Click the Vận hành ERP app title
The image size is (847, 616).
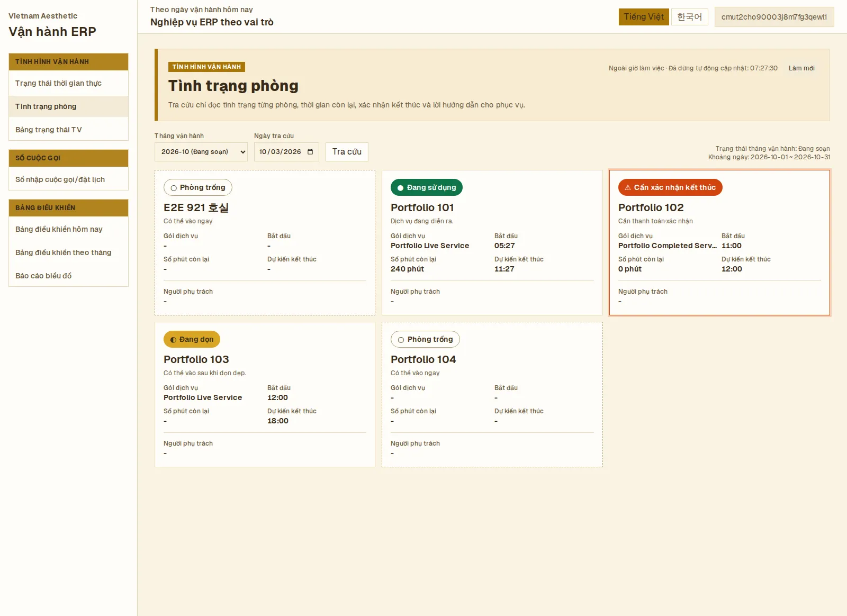tap(52, 32)
